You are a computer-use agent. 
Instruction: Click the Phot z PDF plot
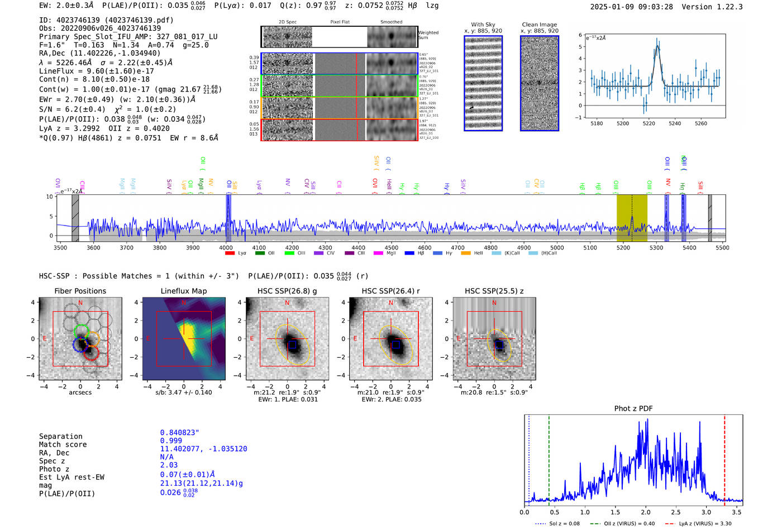click(x=633, y=459)
